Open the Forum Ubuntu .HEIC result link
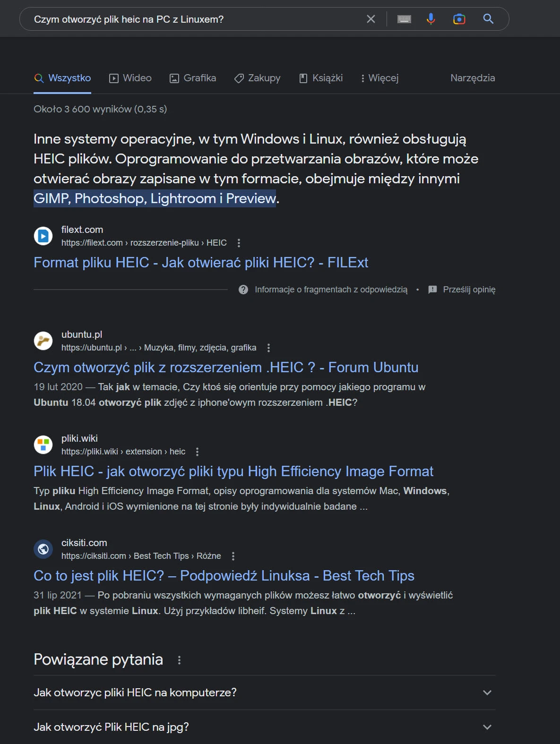 coord(226,368)
